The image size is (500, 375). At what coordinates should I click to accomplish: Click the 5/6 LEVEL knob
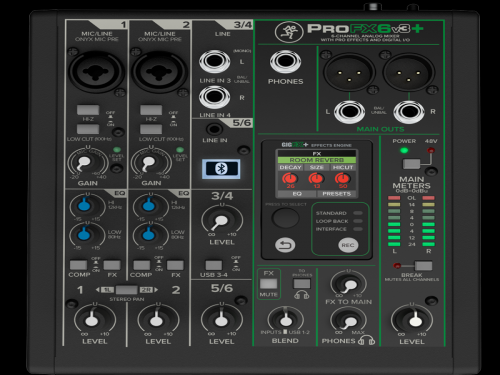point(220,319)
